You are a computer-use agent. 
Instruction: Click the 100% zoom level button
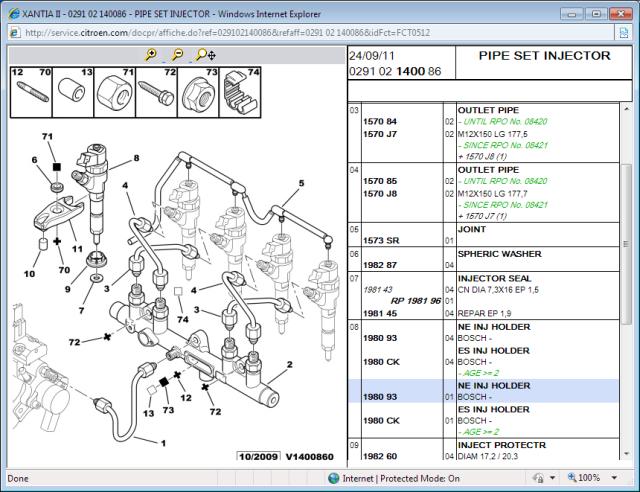(x=584, y=478)
